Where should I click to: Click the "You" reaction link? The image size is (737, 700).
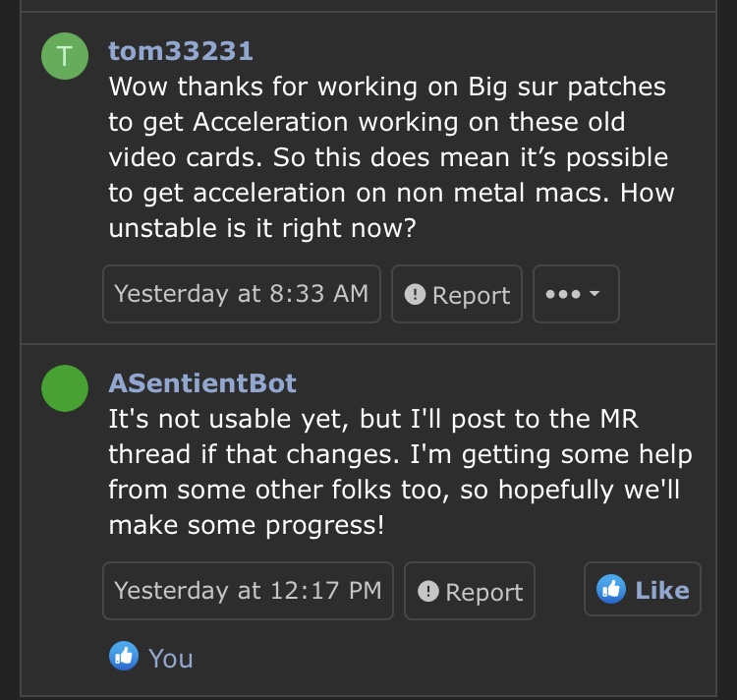[x=170, y=658]
